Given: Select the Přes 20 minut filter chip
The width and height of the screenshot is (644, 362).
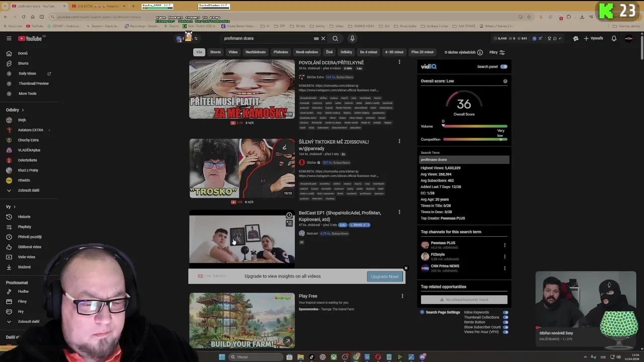Looking at the screenshot, I should click(422, 52).
